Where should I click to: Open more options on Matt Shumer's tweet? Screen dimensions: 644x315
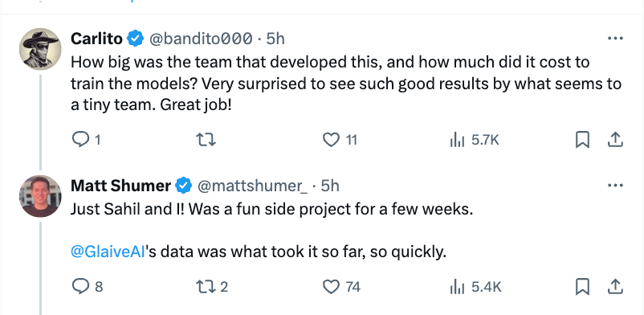click(615, 186)
